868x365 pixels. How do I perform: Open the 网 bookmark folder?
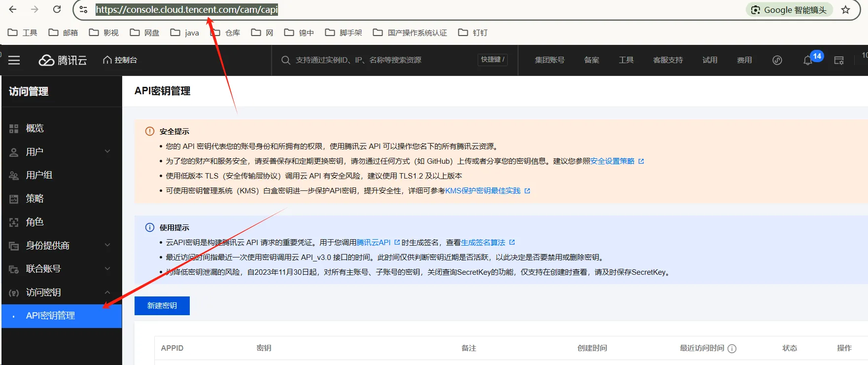(x=262, y=33)
